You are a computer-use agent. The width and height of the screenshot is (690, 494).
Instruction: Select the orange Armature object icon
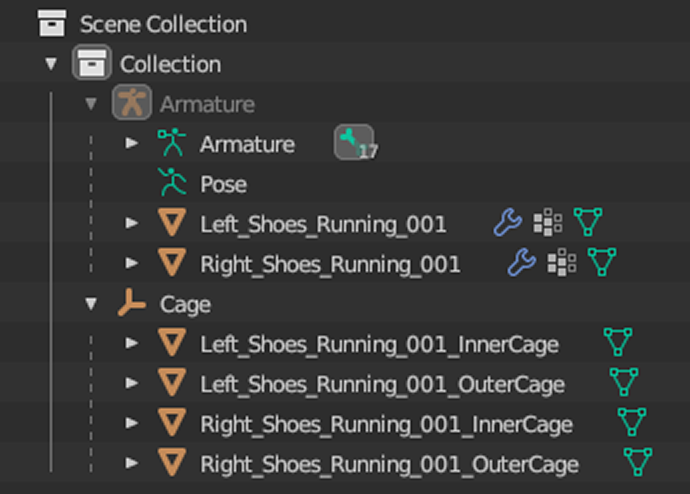(132, 102)
